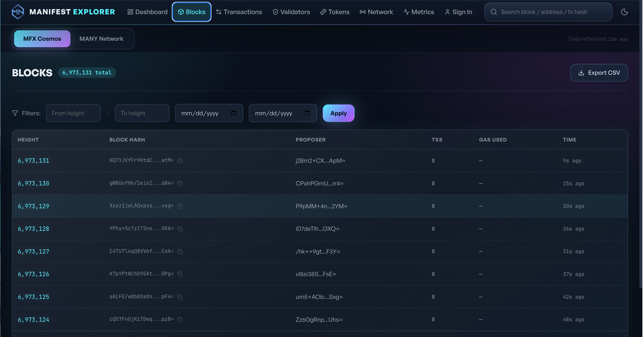
Task: Copy block hash Xxzz1jeLAQypys...vyg=
Action: click(180, 206)
